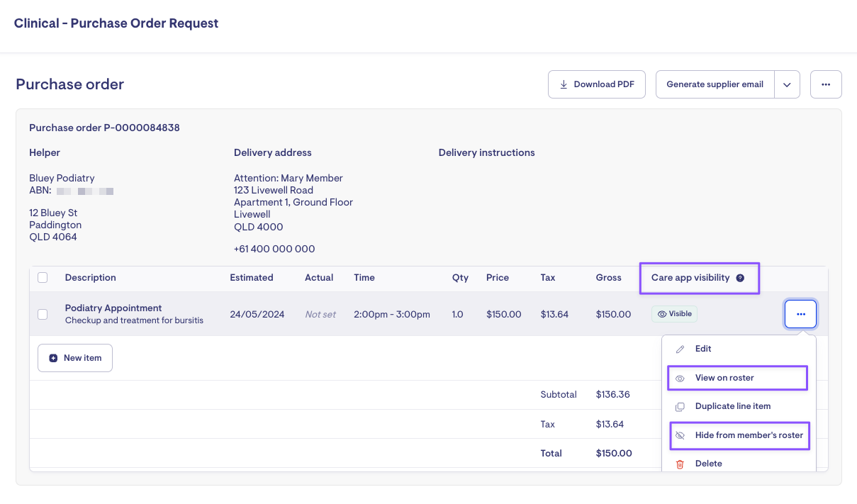857x504 pixels.
Task: Click the Estimated column header
Action: [x=251, y=278]
